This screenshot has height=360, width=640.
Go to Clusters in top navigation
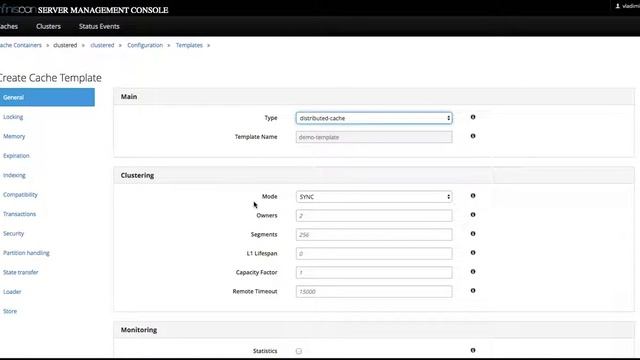(48, 26)
